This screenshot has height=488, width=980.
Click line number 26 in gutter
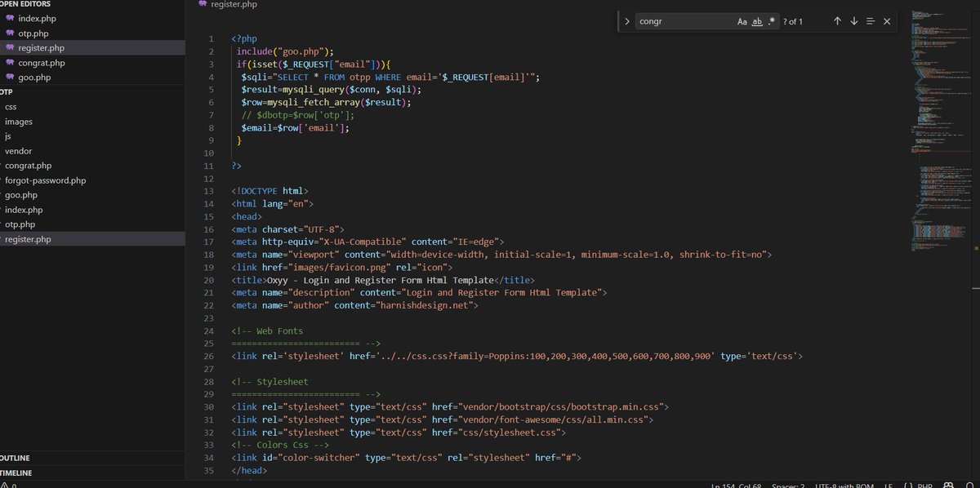pyautogui.click(x=208, y=356)
